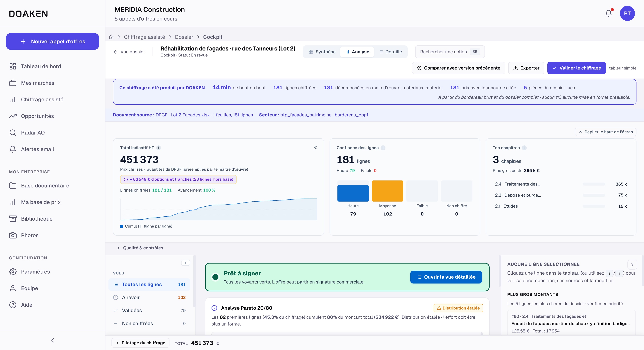Image resolution: width=644 pixels, height=350 pixels.
Task: Open the 2.3 Dépose et purge… chapter row
Action: click(561, 195)
